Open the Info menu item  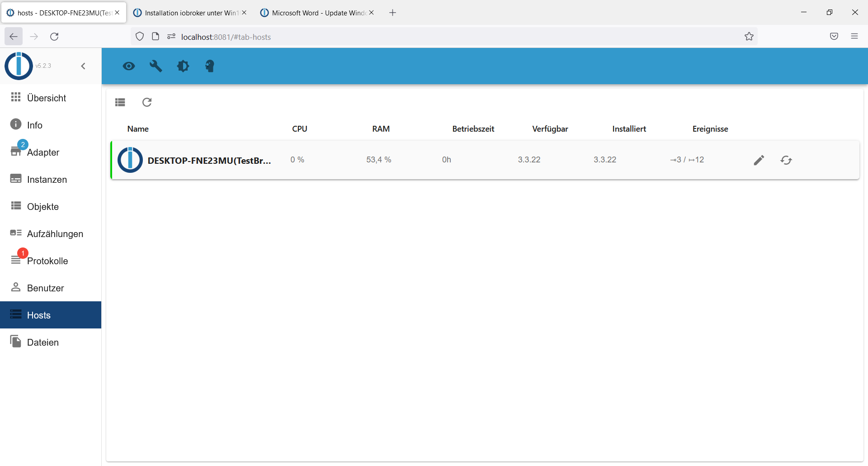click(x=51, y=125)
